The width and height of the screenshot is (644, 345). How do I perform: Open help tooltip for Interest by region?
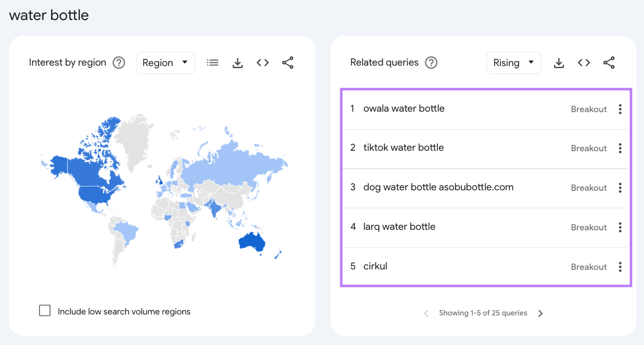[119, 62]
